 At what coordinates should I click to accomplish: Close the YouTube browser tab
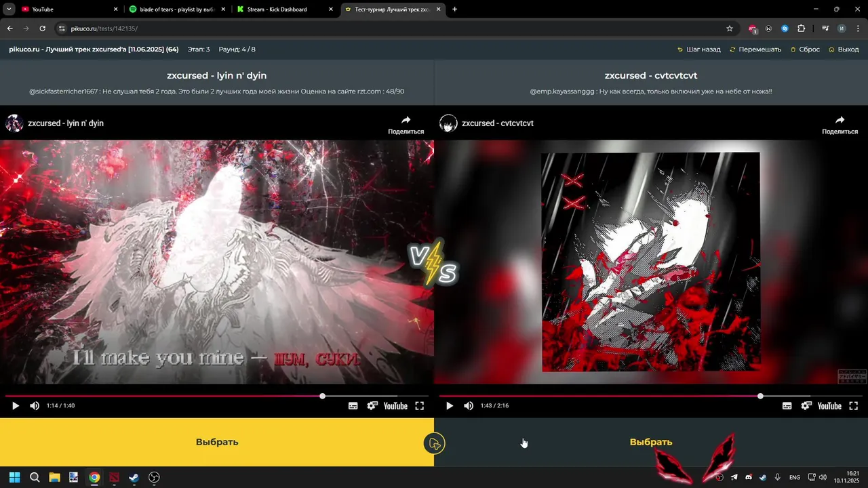click(x=115, y=9)
